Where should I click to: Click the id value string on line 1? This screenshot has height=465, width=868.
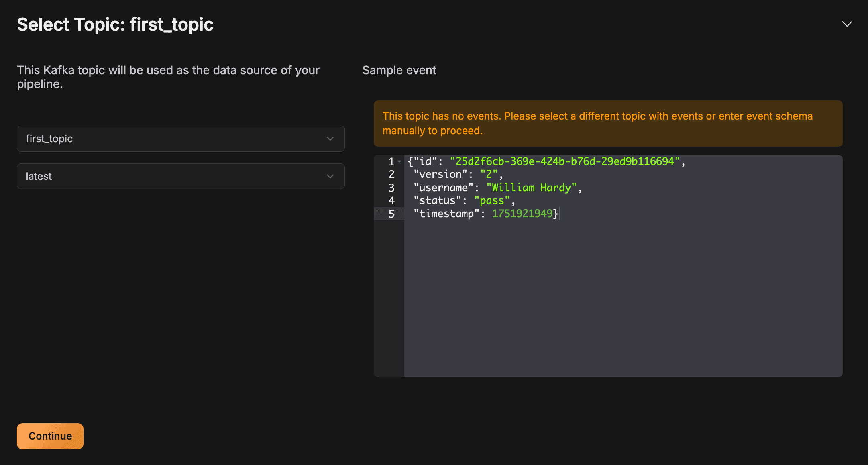(565, 161)
